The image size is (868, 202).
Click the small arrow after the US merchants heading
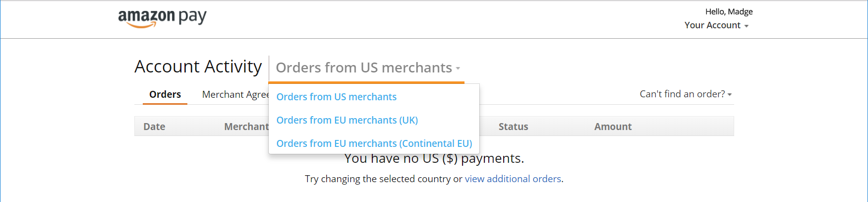[458, 68]
